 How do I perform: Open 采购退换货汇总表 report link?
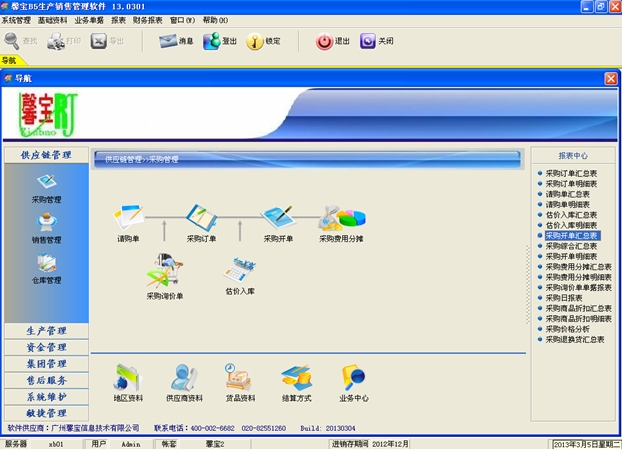click(x=575, y=340)
